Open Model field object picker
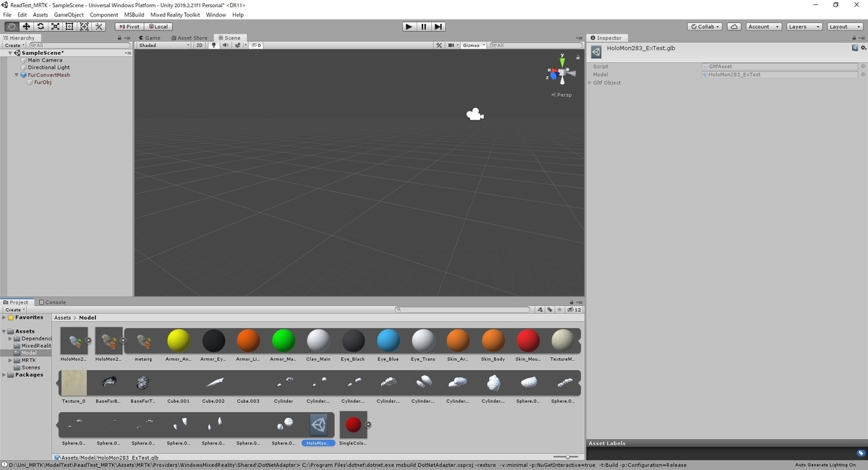868x470 pixels. (x=862, y=74)
